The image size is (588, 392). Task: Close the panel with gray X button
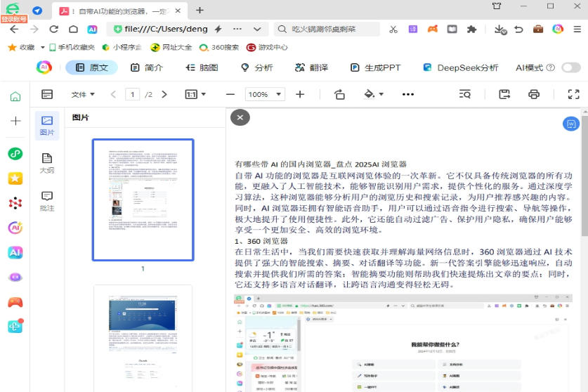click(x=240, y=117)
